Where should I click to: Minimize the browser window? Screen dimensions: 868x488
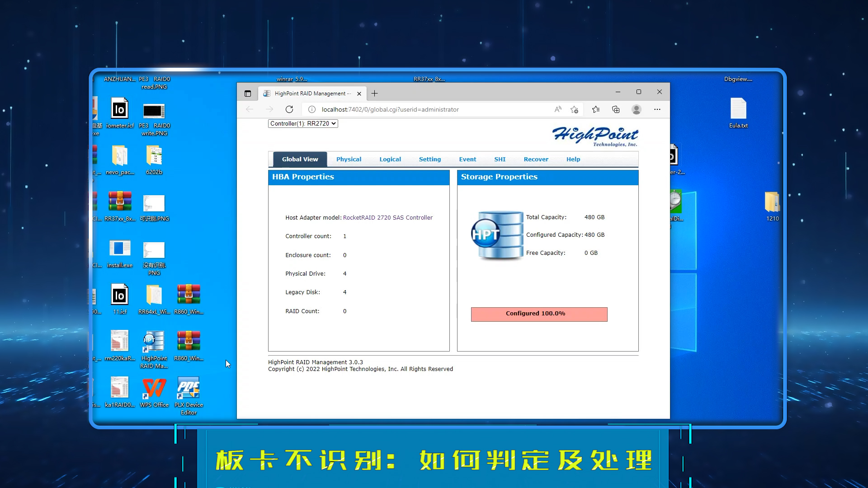[x=618, y=92]
